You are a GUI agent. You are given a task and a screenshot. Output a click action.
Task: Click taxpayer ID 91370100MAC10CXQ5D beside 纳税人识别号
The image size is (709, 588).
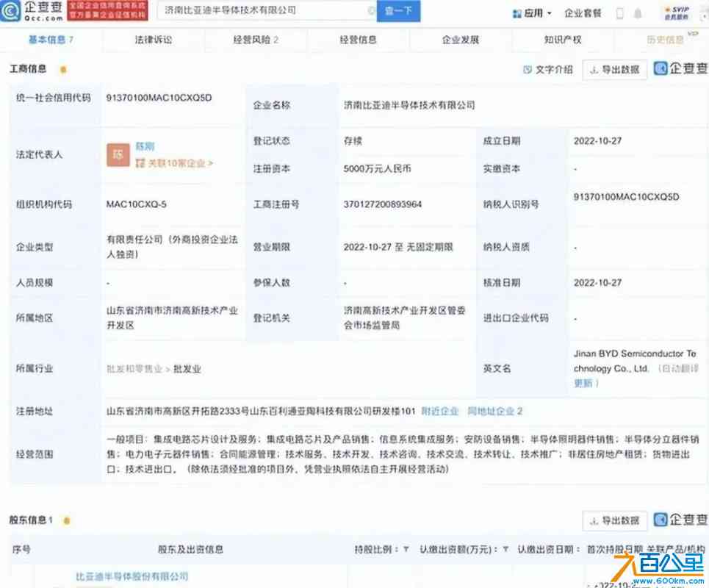click(626, 197)
